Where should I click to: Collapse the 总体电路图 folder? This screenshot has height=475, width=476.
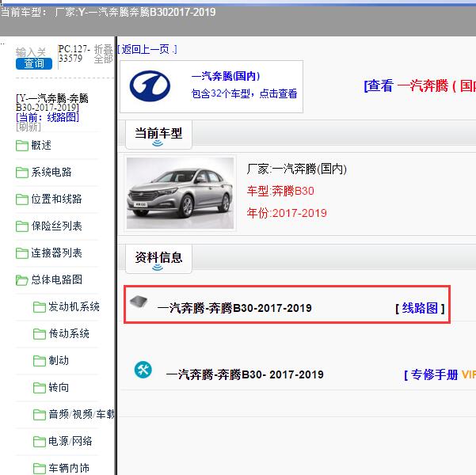(56, 280)
